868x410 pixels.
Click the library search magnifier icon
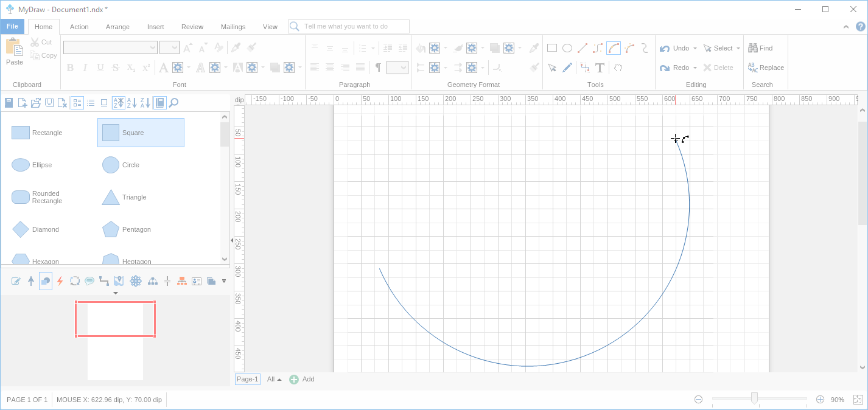pyautogui.click(x=173, y=103)
